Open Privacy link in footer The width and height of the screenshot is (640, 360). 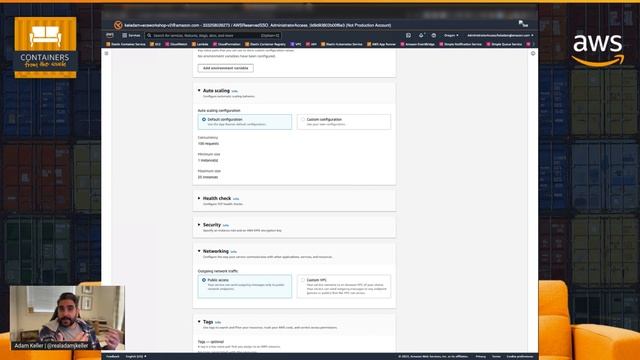[x=480, y=356]
